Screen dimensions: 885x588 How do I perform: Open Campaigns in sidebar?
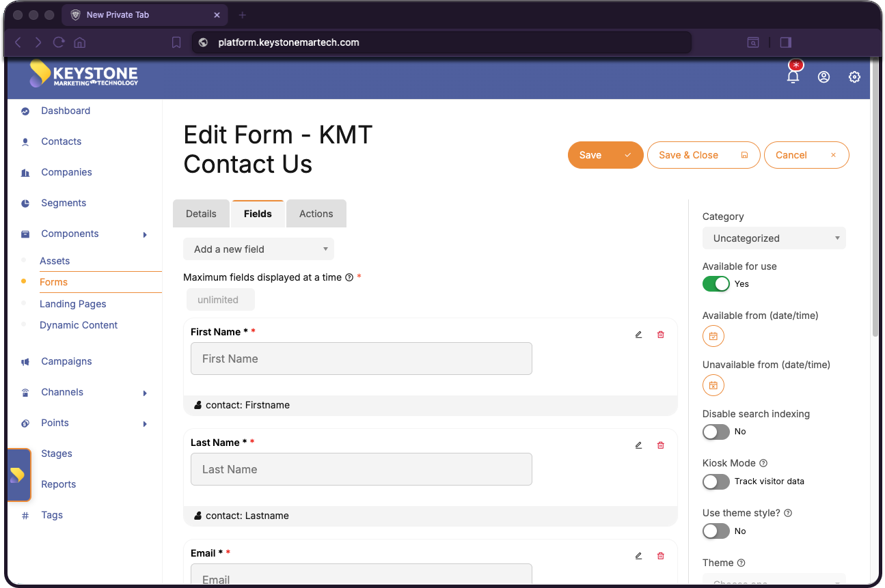[66, 361]
